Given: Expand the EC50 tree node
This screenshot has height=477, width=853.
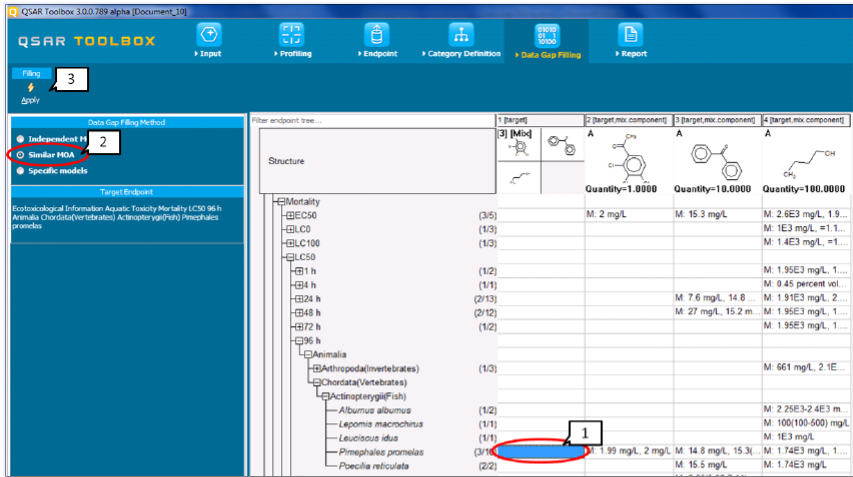Looking at the screenshot, I should pos(290,215).
